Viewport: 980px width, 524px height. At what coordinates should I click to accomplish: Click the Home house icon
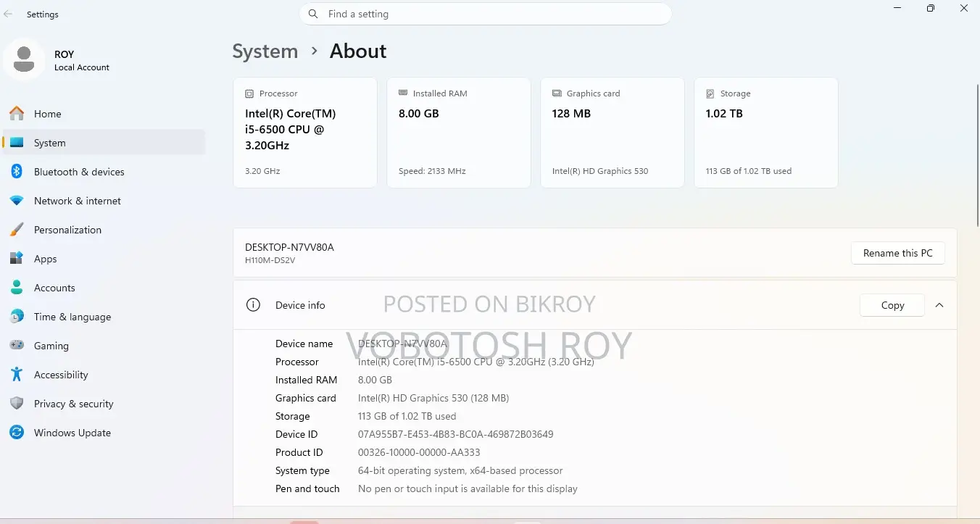tap(16, 114)
